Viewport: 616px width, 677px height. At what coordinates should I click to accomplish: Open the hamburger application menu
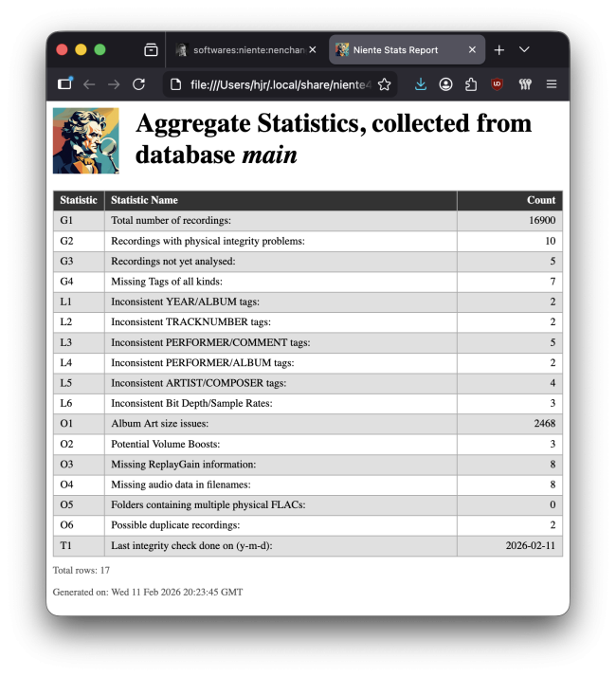551,84
